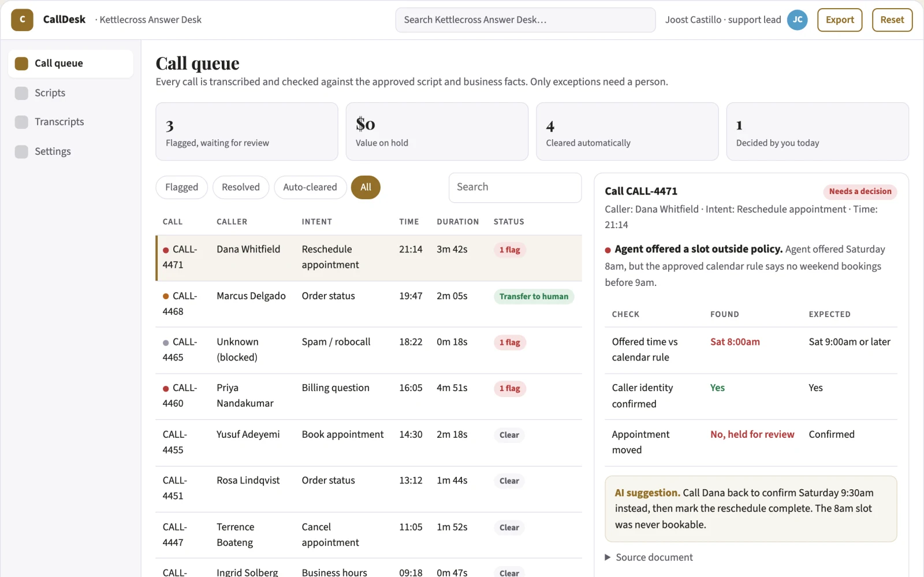
Task: Open the Yusuf Adeyemi call row
Action: pos(369,442)
